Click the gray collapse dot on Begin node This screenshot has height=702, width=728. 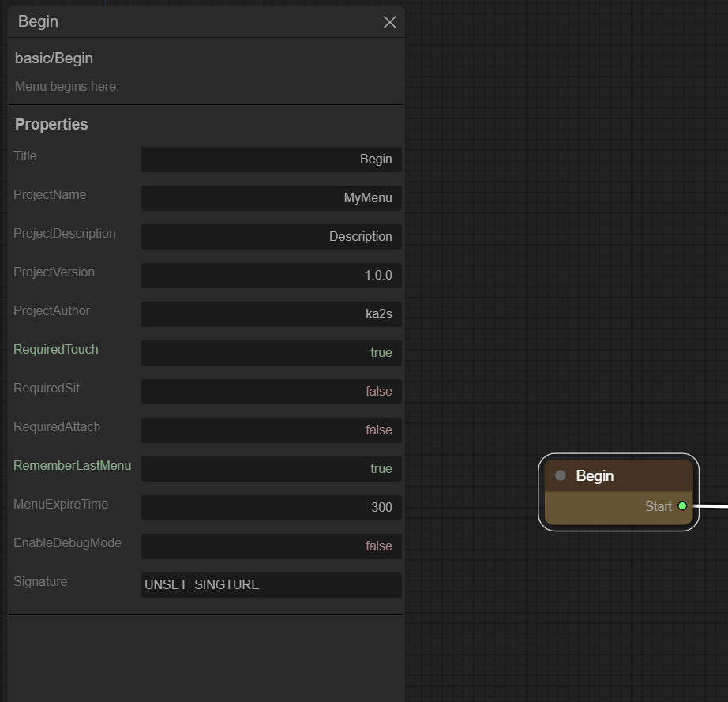point(561,475)
